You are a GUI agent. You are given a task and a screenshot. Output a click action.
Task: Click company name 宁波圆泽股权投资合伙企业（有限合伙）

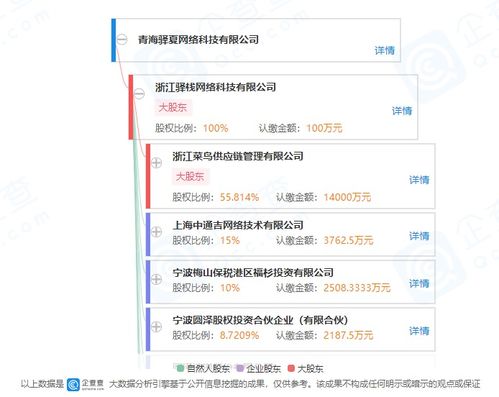pos(260,320)
